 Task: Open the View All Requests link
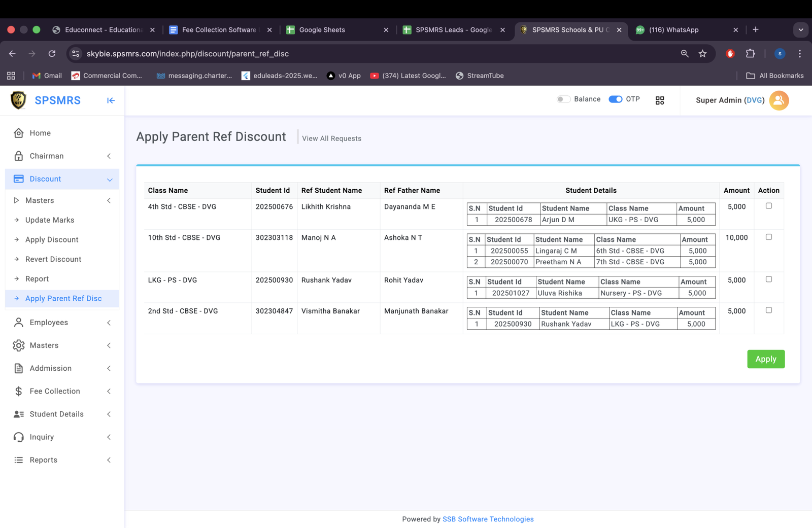pos(331,138)
